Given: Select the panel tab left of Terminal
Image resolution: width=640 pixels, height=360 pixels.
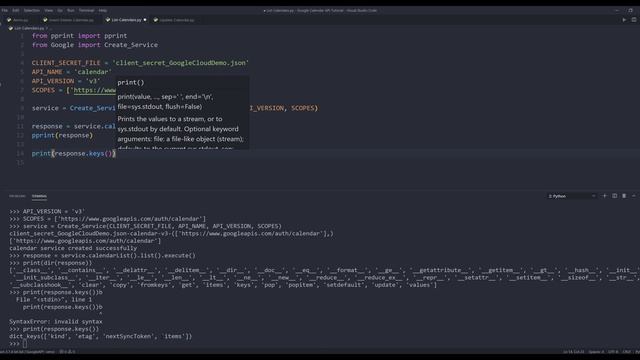Looking at the screenshot, I should pos(17,196).
